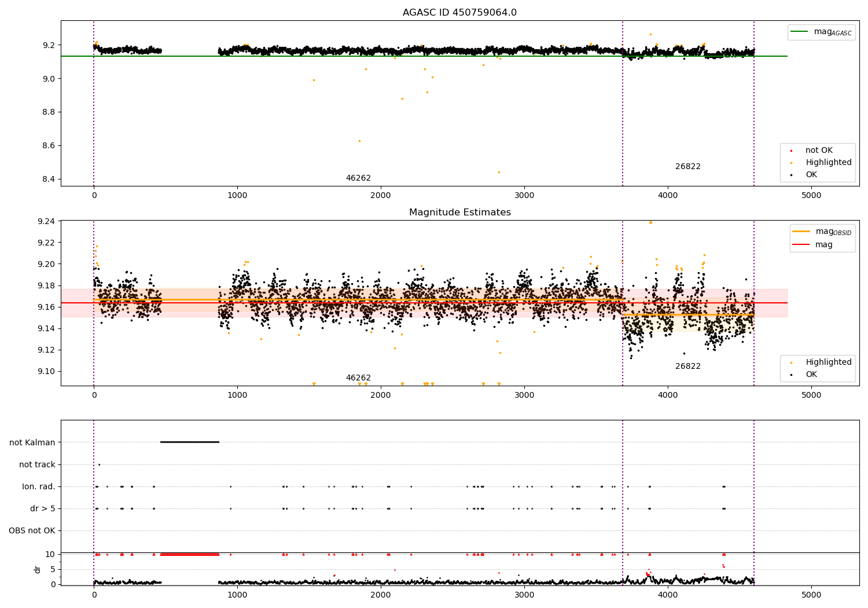Click obsid label 46262 in Magnitude Estimates plot
The height and width of the screenshot is (608, 868).
click(x=358, y=378)
